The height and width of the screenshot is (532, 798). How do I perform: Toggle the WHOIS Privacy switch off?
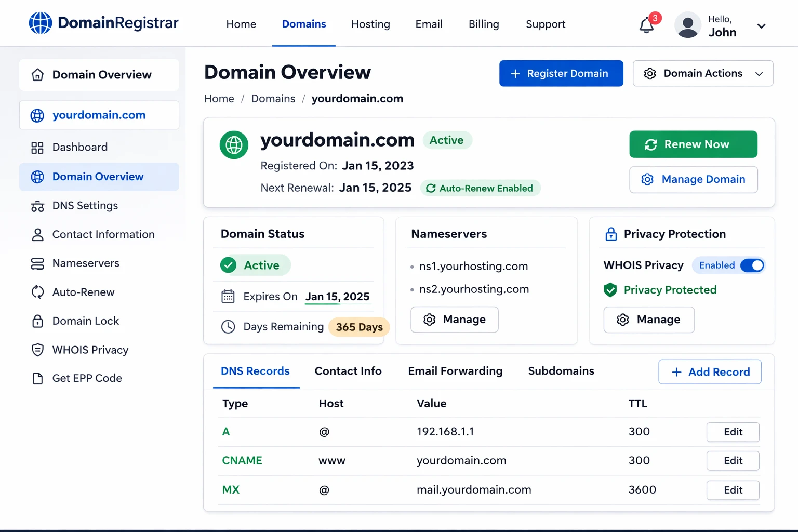point(752,265)
